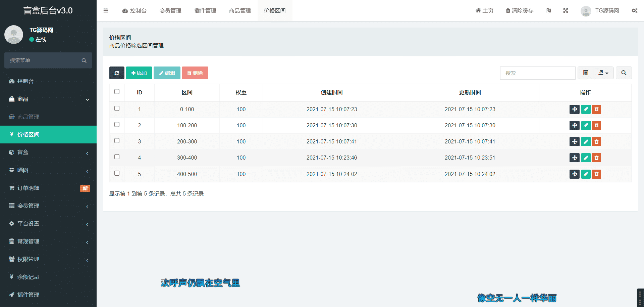Expand the 平台设置 sidebar menu
Image resolution: width=644 pixels, height=307 pixels.
coord(48,223)
